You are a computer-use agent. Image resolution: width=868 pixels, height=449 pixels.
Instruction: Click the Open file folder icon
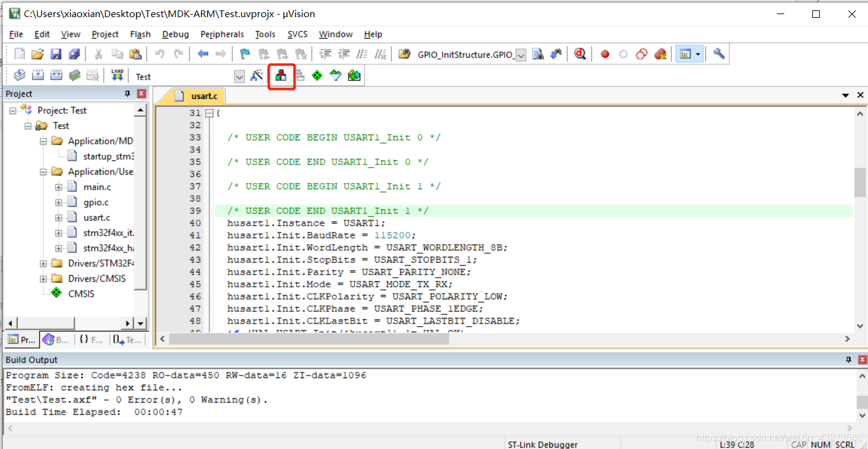click(x=37, y=54)
